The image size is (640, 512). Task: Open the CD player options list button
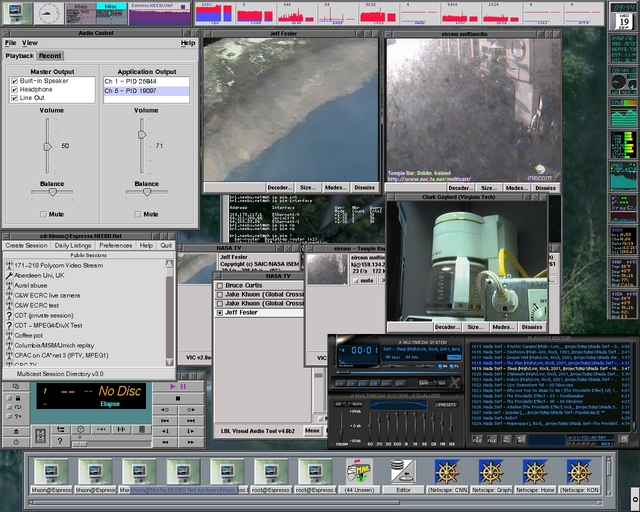[x=61, y=429]
